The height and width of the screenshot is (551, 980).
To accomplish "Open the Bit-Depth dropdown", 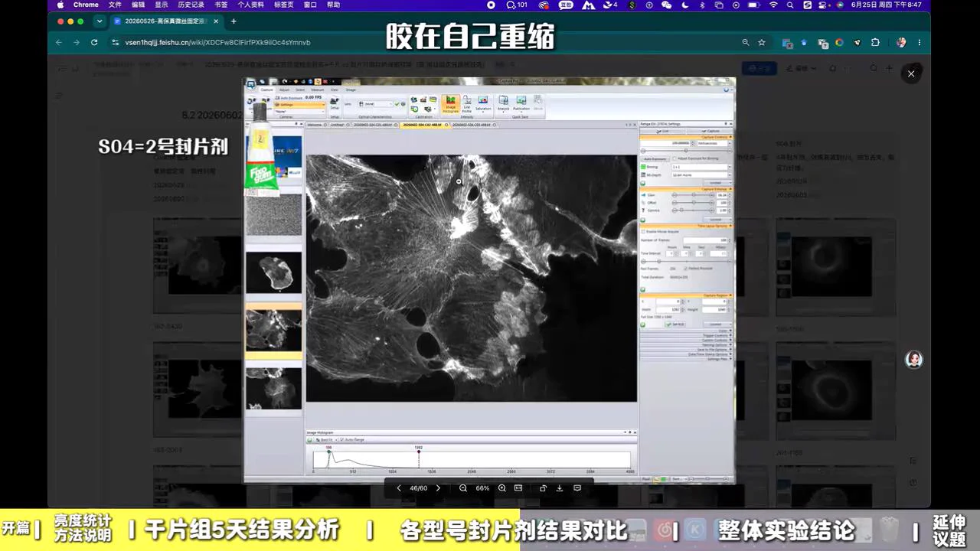I will (x=700, y=174).
